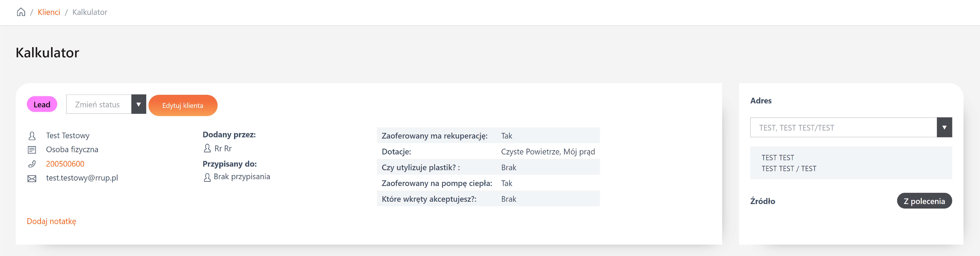Click the user icon beside Rr Rr
Image resolution: width=980 pixels, height=256 pixels.
pyautogui.click(x=207, y=148)
